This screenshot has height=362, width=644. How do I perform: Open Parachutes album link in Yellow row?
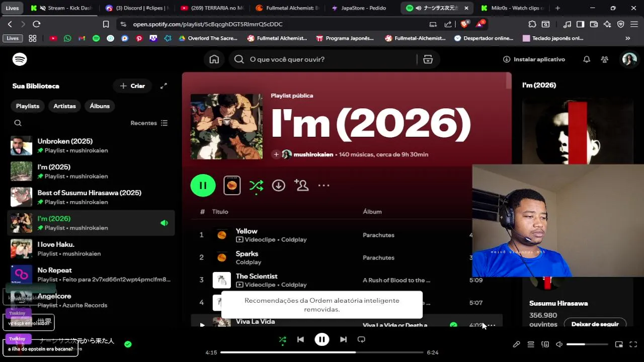(x=378, y=235)
